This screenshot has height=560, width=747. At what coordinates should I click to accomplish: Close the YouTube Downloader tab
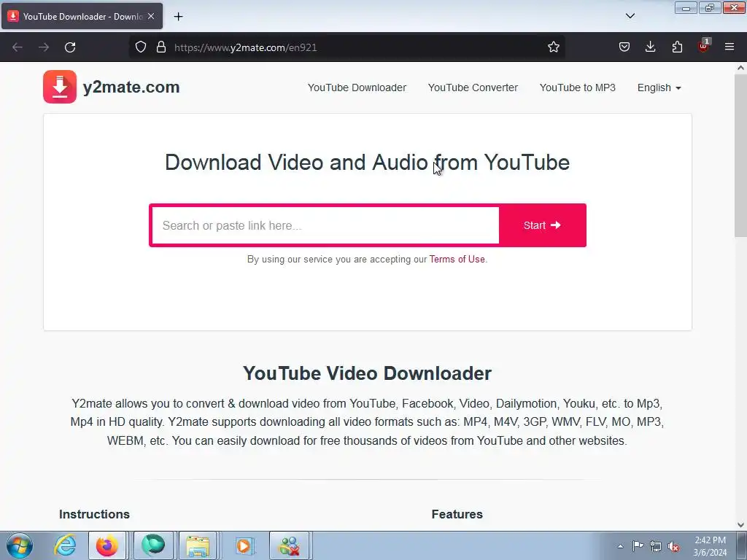tap(151, 16)
